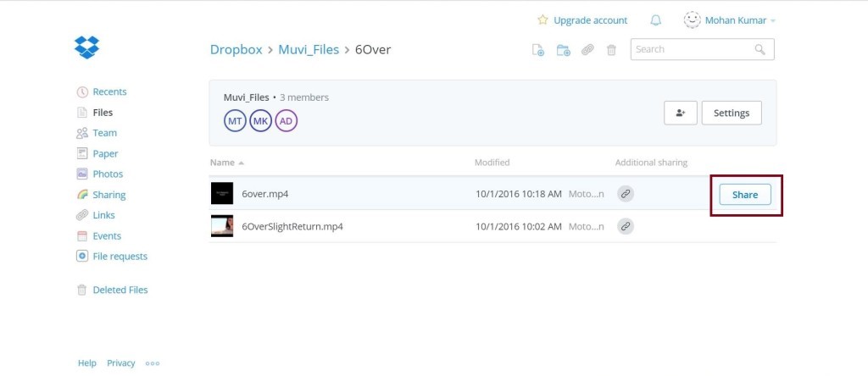Click the Share button for 6over.mp4
The height and width of the screenshot is (376, 868).
[x=745, y=195]
